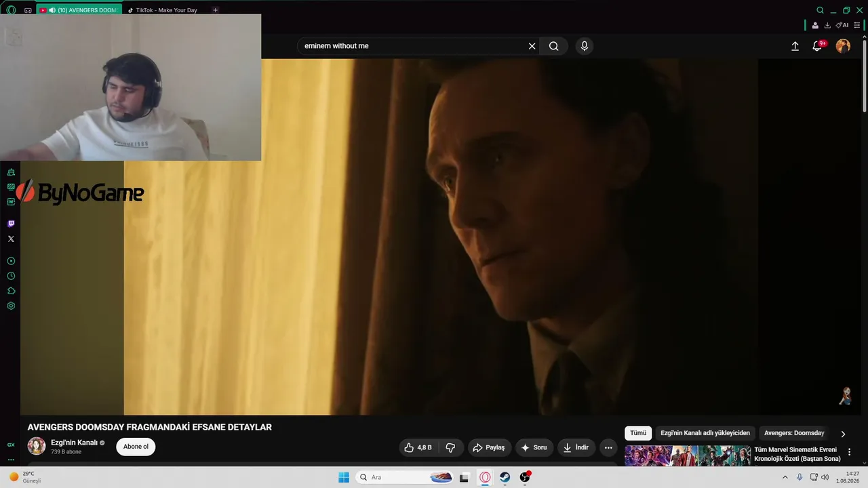Open the Player icon in the sidebar

(x=11, y=261)
